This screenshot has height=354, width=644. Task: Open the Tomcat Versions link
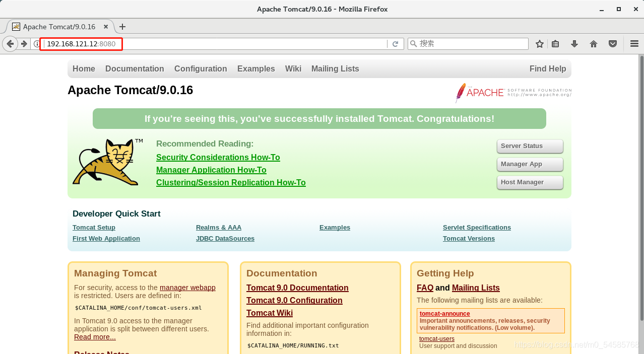coord(469,239)
